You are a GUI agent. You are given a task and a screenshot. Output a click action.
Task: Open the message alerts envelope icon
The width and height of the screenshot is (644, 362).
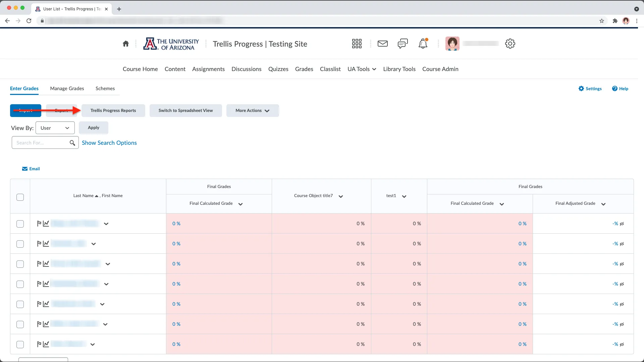(x=383, y=44)
